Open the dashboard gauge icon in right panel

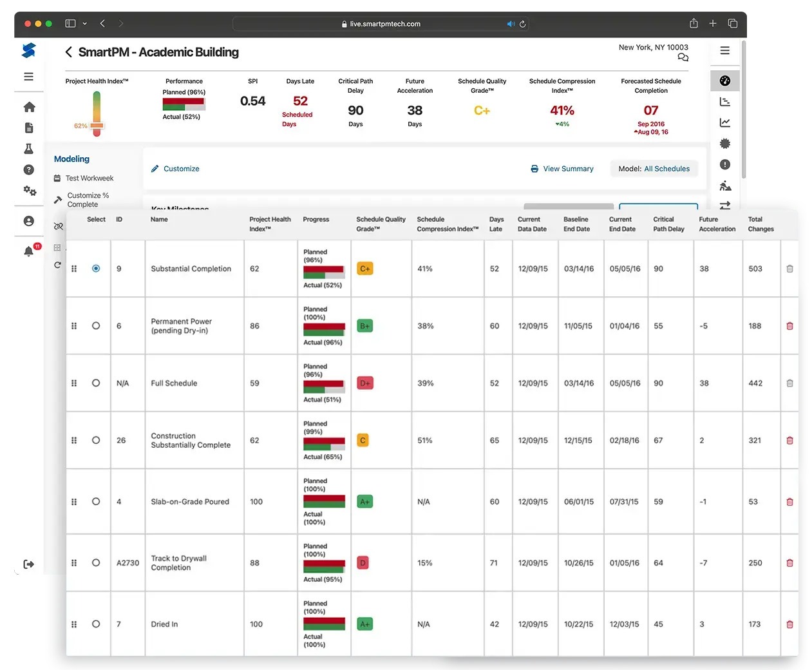[725, 81]
